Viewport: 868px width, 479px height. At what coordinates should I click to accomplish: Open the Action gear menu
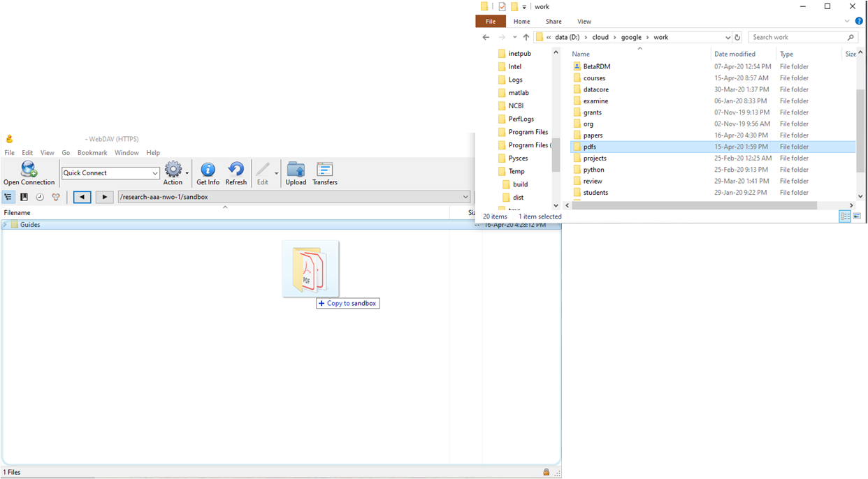[173, 170]
